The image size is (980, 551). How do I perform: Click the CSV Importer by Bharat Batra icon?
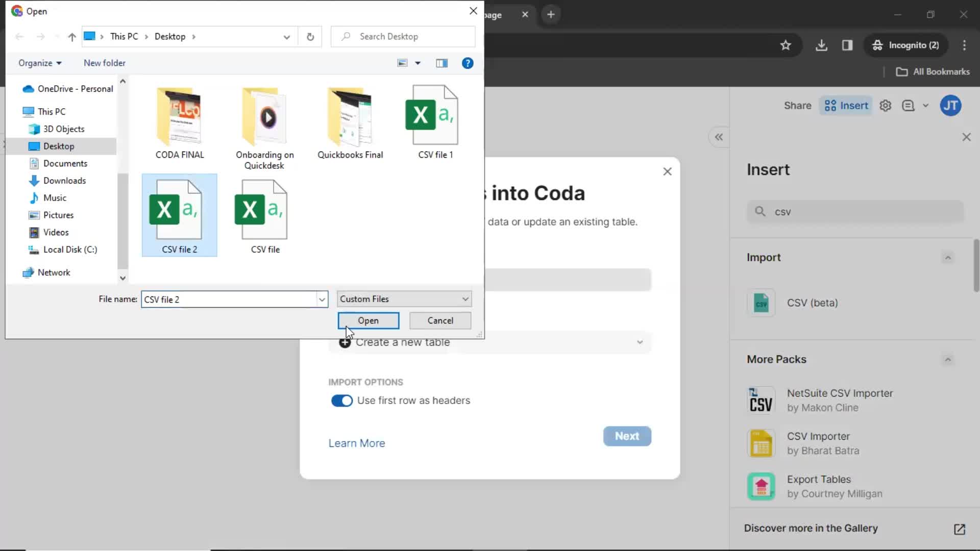pyautogui.click(x=761, y=443)
